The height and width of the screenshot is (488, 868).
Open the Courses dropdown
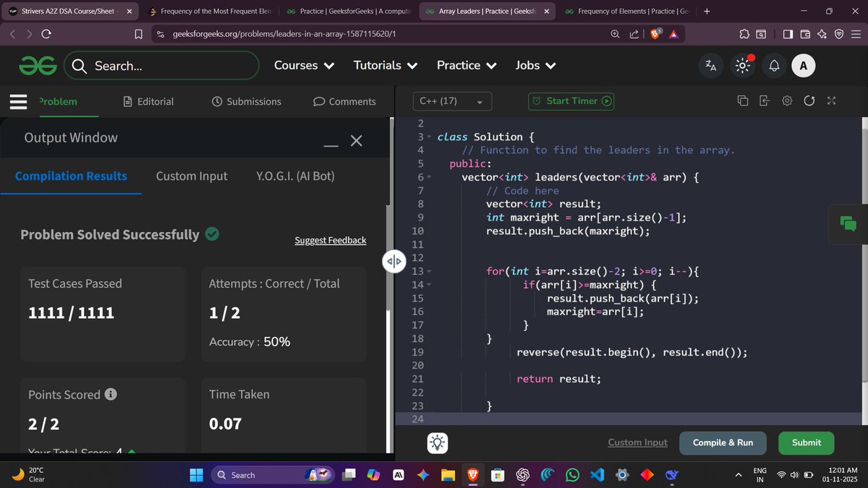pyautogui.click(x=303, y=65)
